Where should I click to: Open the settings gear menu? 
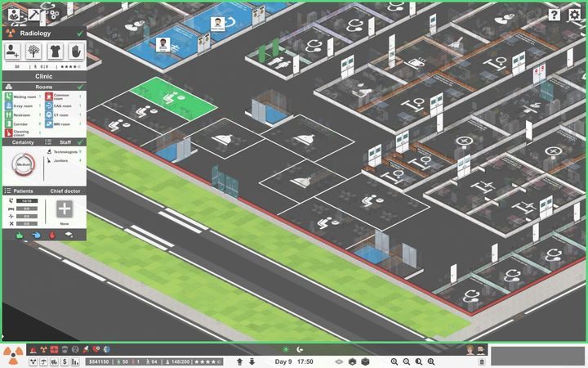tap(574, 15)
